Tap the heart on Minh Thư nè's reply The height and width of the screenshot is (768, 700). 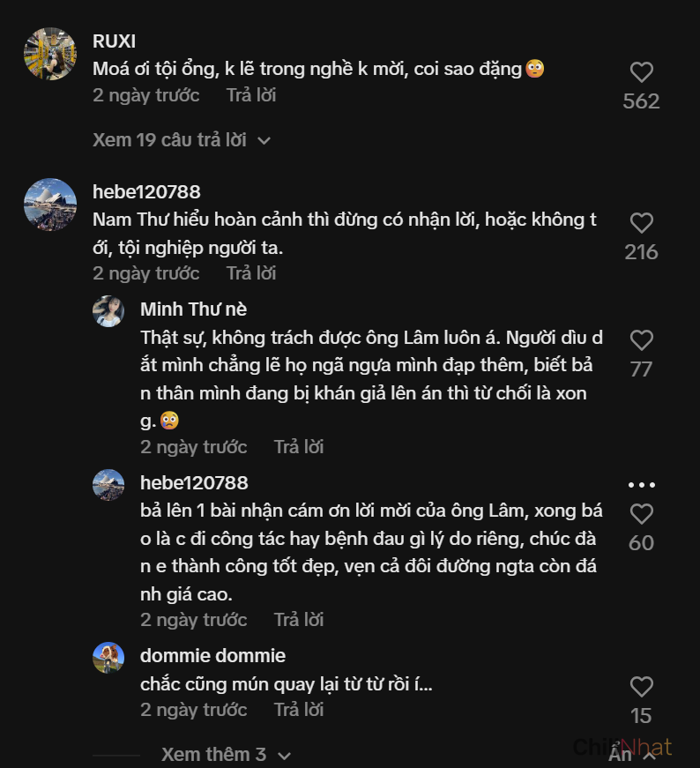coord(641,340)
